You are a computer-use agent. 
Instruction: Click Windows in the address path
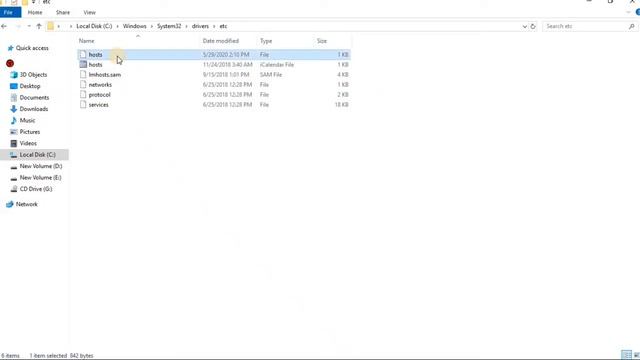pyautogui.click(x=134, y=26)
